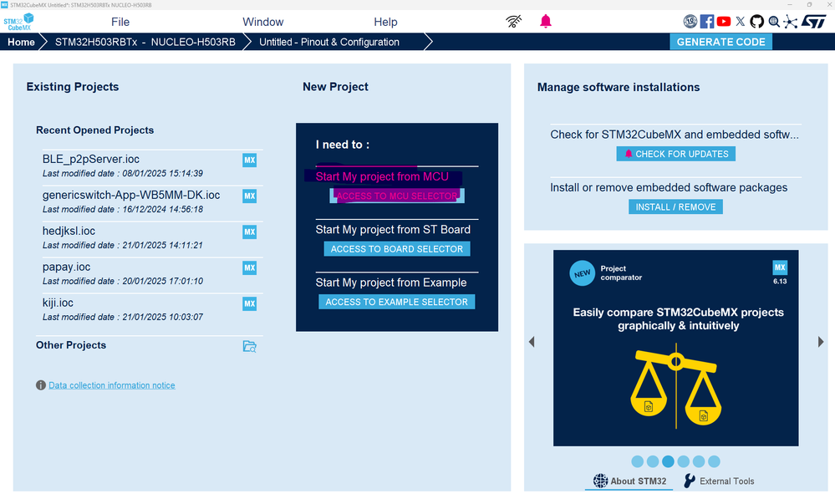The image size is (835, 504).
Task: Click the GENERATE CODE button
Action: tap(720, 42)
